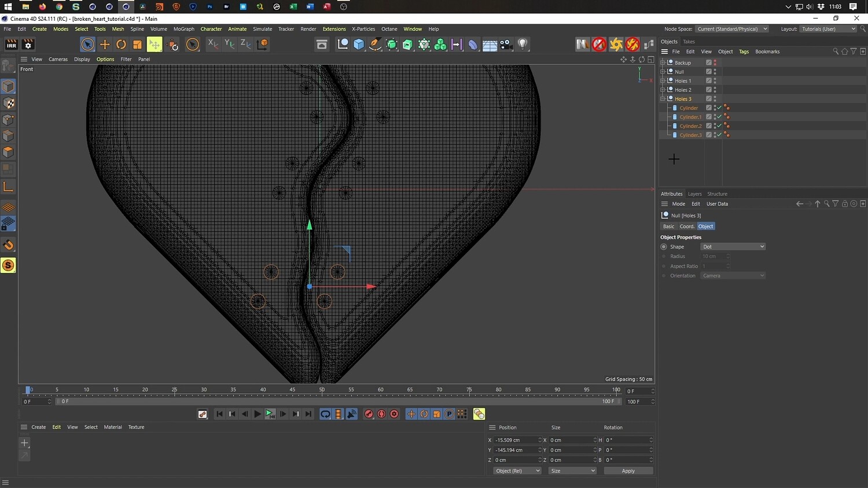The image size is (868, 488).
Task: Open the MoGraph menu
Action: coord(183,29)
